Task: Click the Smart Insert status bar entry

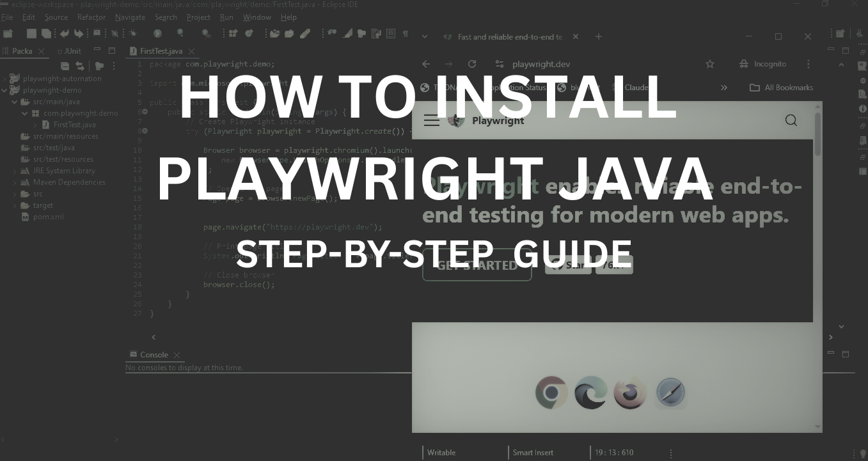Action: coord(533,453)
